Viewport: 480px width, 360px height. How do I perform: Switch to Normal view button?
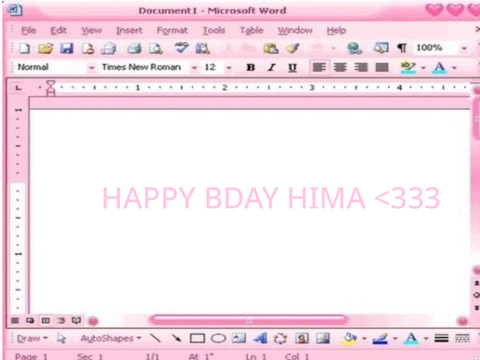[15, 321]
